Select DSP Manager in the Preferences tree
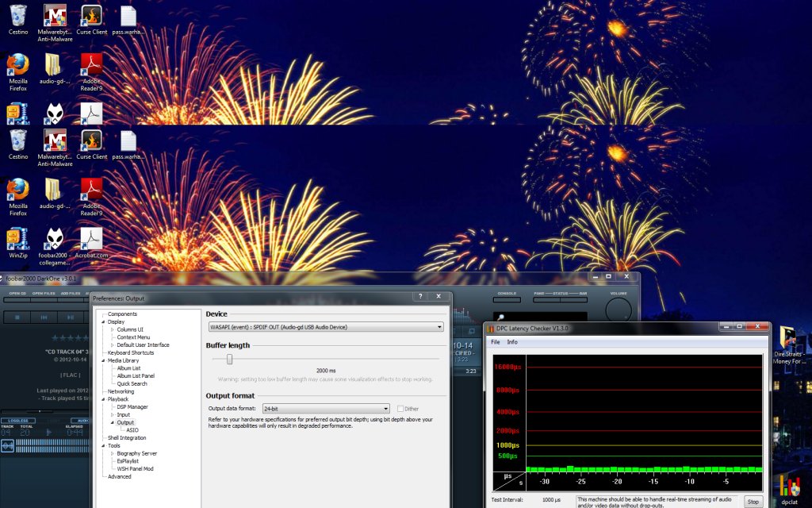 coord(132,407)
